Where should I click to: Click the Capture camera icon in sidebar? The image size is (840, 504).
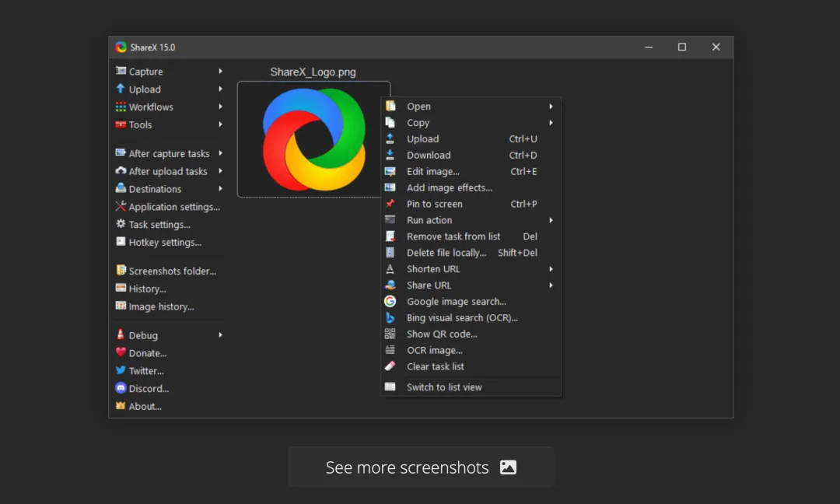point(121,71)
